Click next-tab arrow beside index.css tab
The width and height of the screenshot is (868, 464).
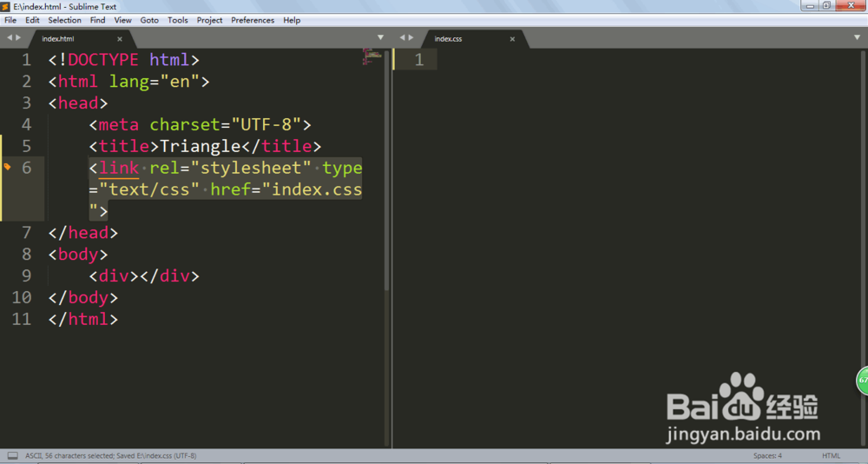pyautogui.click(x=411, y=37)
